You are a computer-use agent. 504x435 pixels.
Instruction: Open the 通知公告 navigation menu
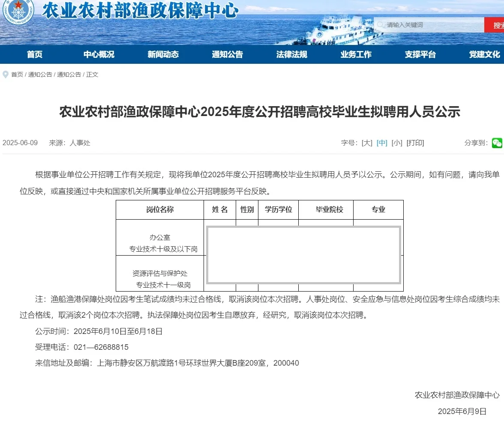(228, 54)
